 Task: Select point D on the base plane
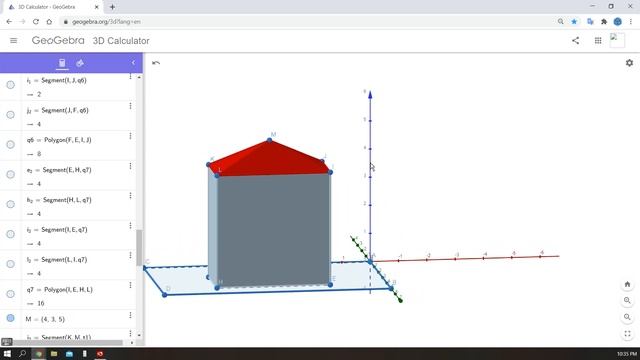[164, 295]
